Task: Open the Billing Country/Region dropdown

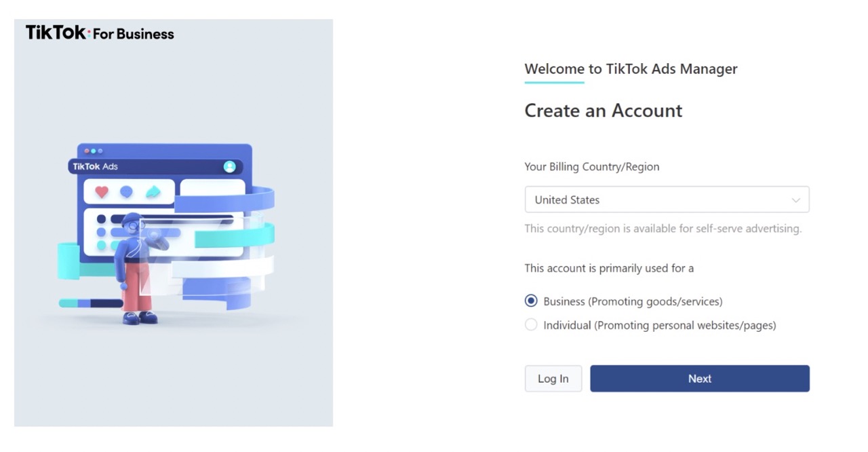Action: point(667,200)
